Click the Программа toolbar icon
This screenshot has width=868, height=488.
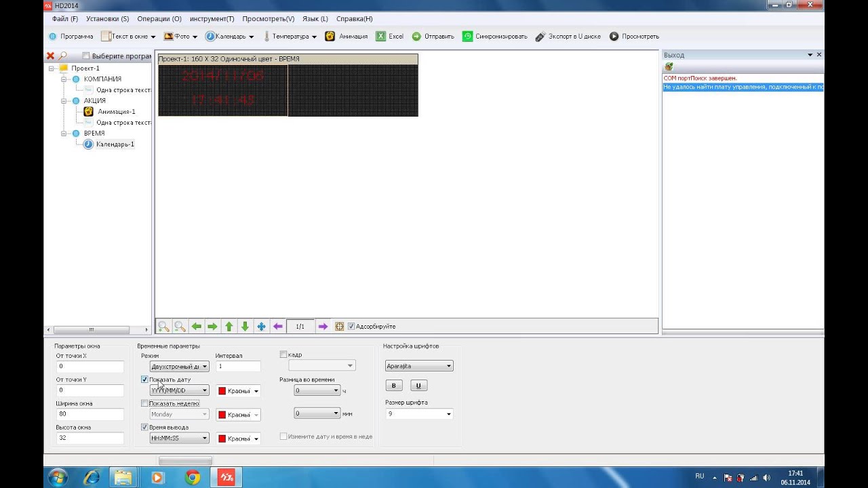pyautogui.click(x=53, y=37)
